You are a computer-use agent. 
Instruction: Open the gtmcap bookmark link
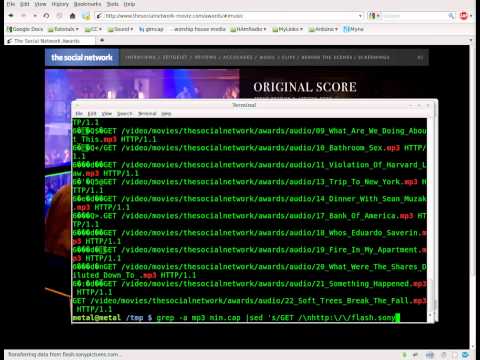coord(151,29)
